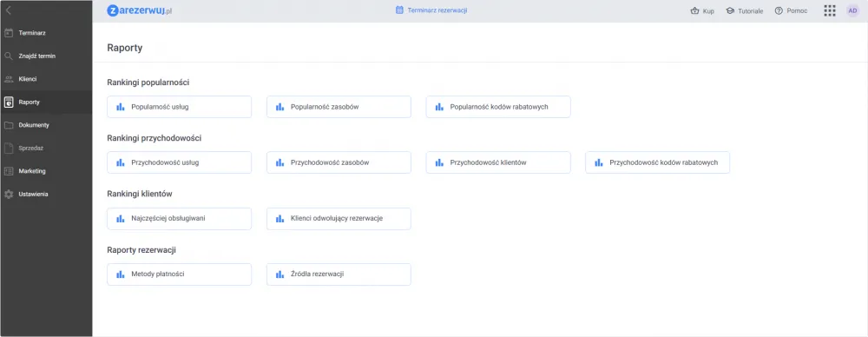This screenshot has height=337, width=868.
Task: Click bar chart icon of Popularność kodów rabatowych
Action: click(439, 107)
